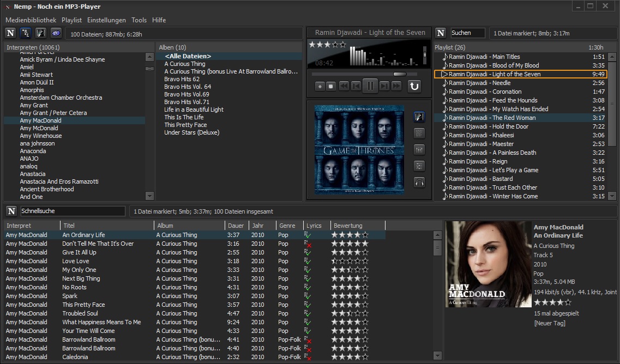Viewport: 620px width, 364px height.
Task: Select playlist entry Ramin Djawadi - Hold the Door
Action: (x=520, y=126)
